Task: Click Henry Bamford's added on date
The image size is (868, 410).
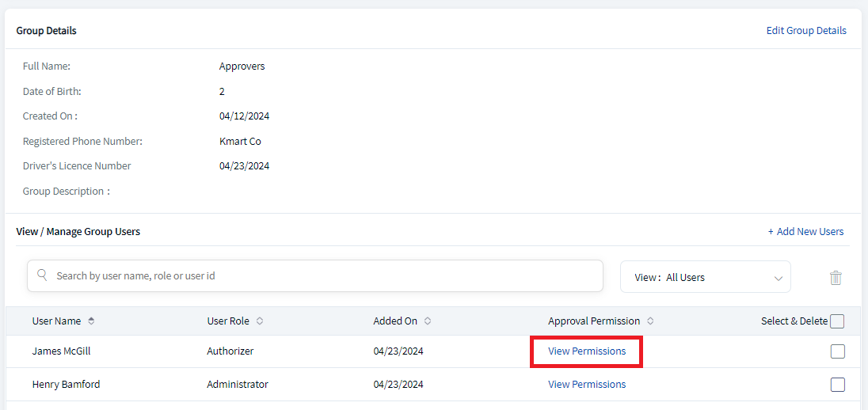Action: click(398, 384)
